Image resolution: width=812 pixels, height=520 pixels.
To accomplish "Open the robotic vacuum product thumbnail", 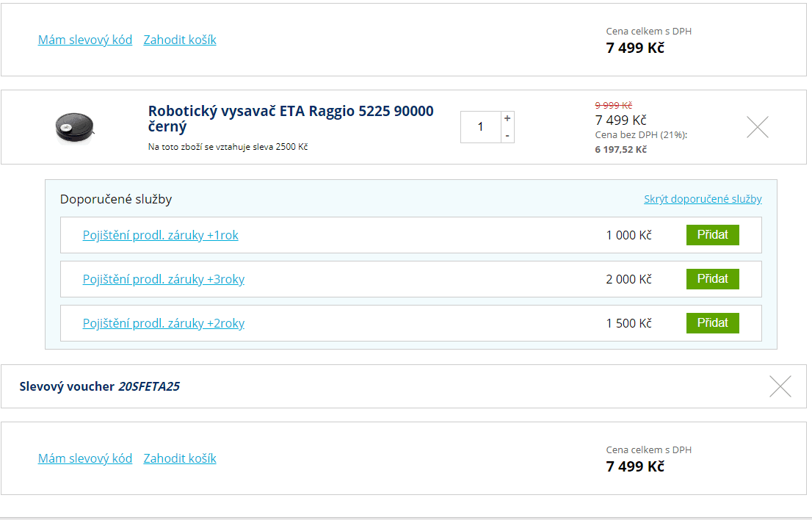I will pyautogui.click(x=75, y=127).
